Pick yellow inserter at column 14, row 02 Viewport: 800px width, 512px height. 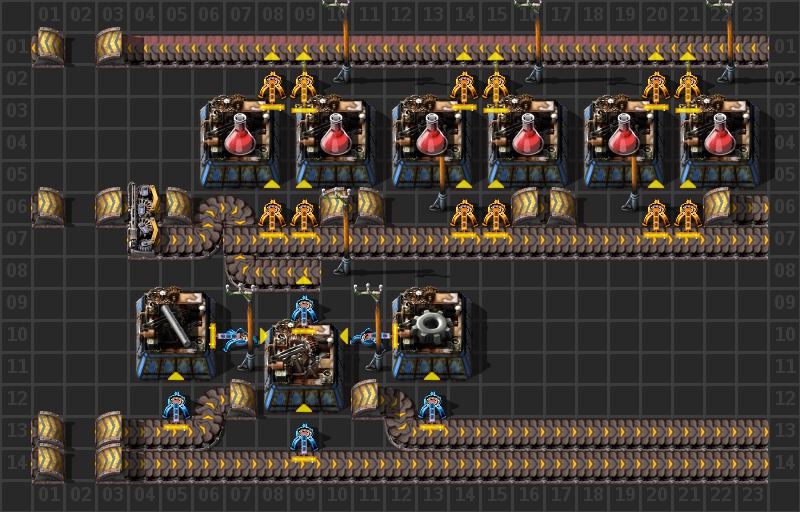[x=464, y=89]
